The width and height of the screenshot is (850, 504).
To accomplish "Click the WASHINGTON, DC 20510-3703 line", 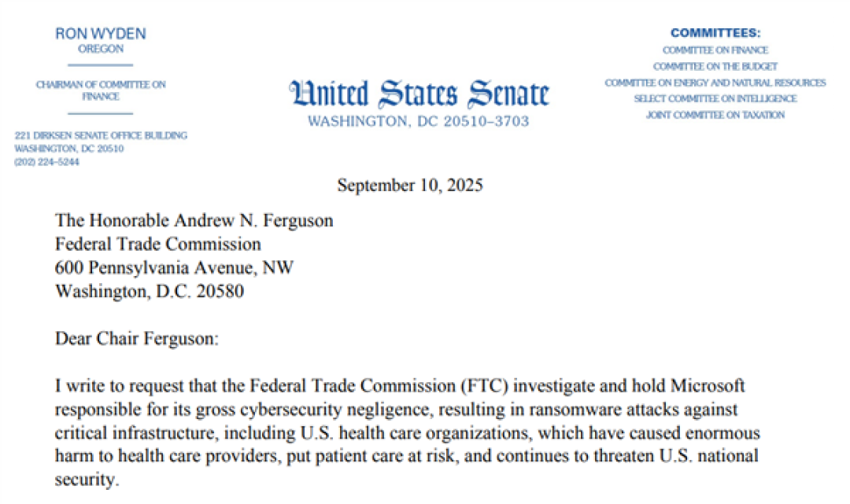I will [x=418, y=121].
